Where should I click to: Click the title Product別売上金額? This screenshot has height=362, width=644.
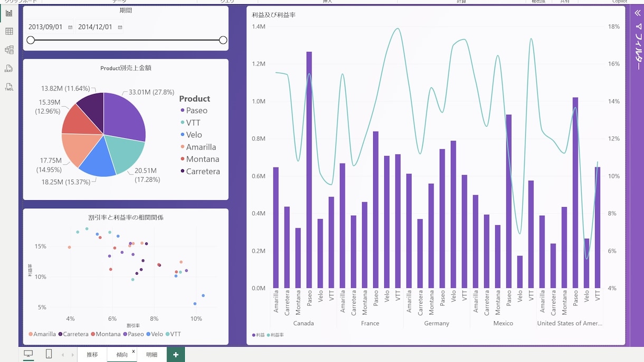[x=126, y=68]
